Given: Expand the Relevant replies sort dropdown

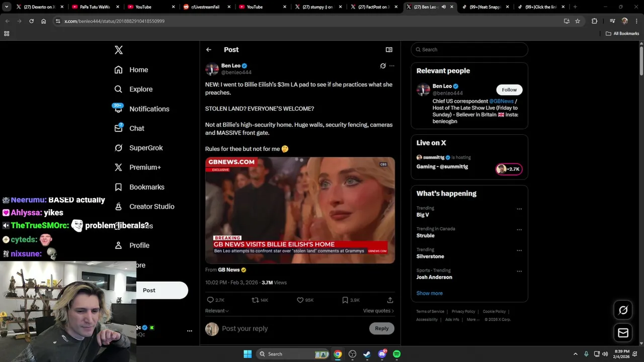Looking at the screenshot, I should click(x=217, y=311).
